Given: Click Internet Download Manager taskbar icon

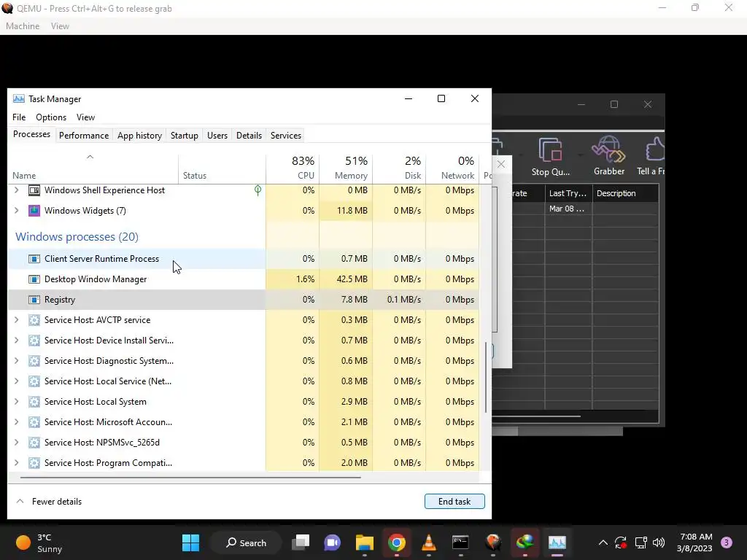Looking at the screenshot, I should pyautogui.click(x=525, y=542).
